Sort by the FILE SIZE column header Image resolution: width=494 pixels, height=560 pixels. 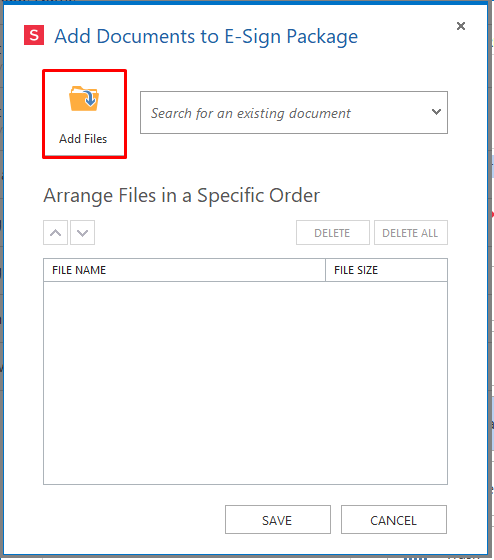click(386, 270)
